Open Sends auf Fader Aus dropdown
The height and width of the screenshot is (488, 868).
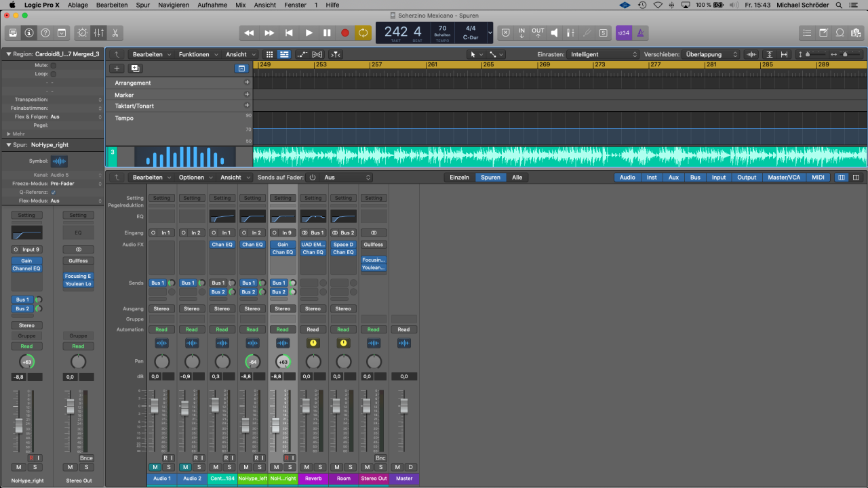(347, 178)
